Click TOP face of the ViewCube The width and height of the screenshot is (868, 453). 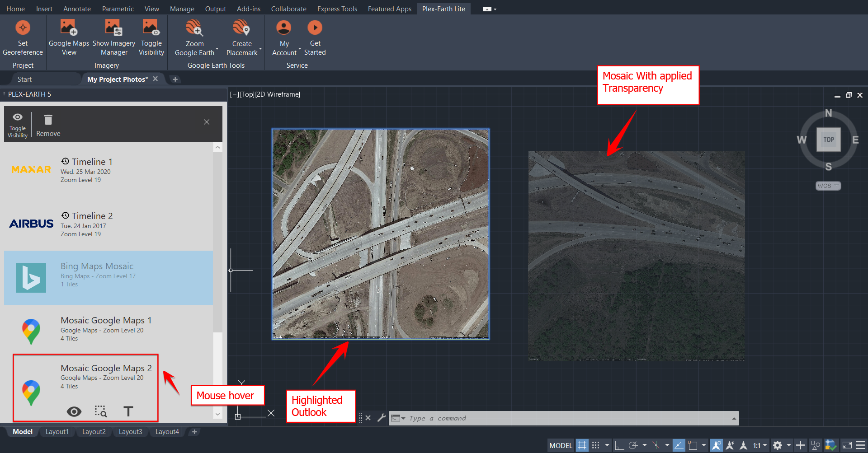point(828,140)
